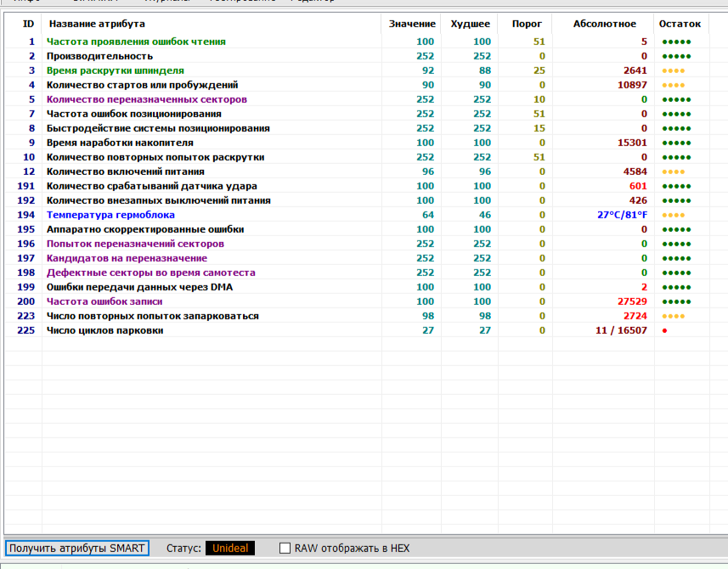Select the 'Кандидатов на переназначение' attribute
Image resolution: width=728 pixels, height=569 pixels.
pos(127,258)
